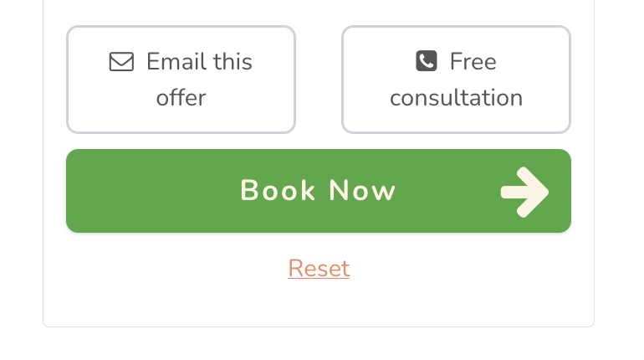Click the bottom edge of the Email this offer box
The height and width of the screenshot is (360, 644).
[x=181, y=132]
